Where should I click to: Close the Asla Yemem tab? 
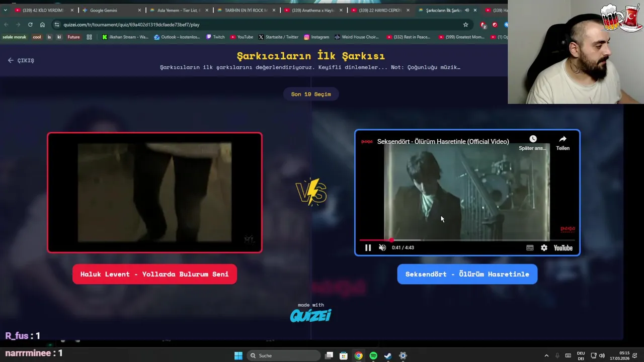(x=206, y=10)
